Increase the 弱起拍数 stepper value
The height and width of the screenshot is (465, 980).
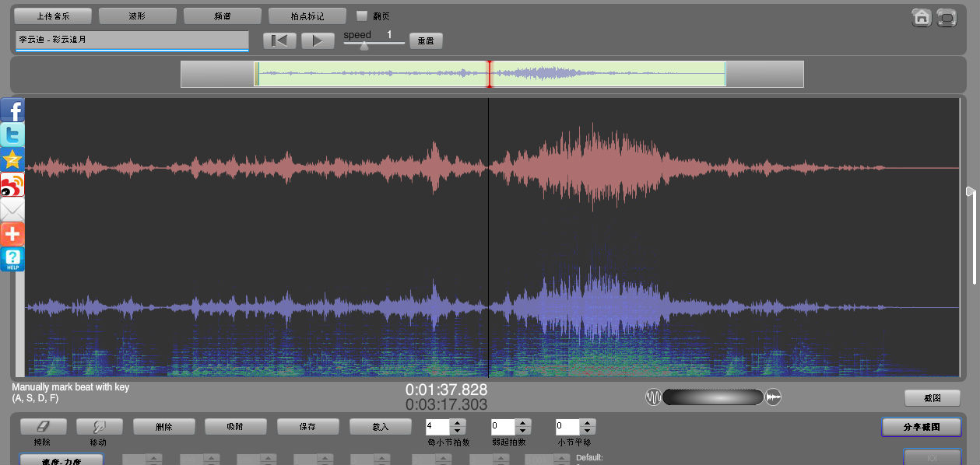coord(523,423)
